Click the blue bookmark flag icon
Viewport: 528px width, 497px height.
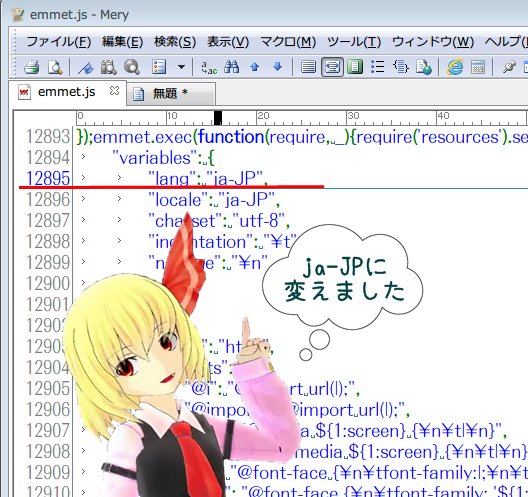[86, 67]
